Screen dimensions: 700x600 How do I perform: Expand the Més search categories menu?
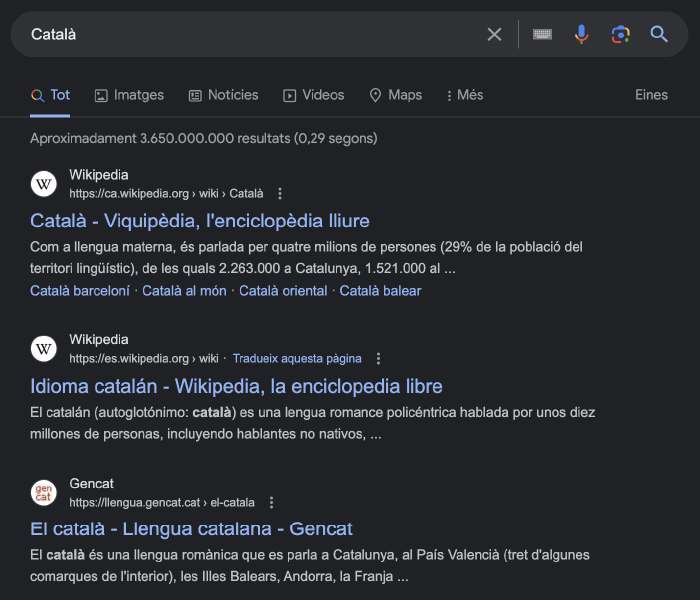(x=465, y=95)
